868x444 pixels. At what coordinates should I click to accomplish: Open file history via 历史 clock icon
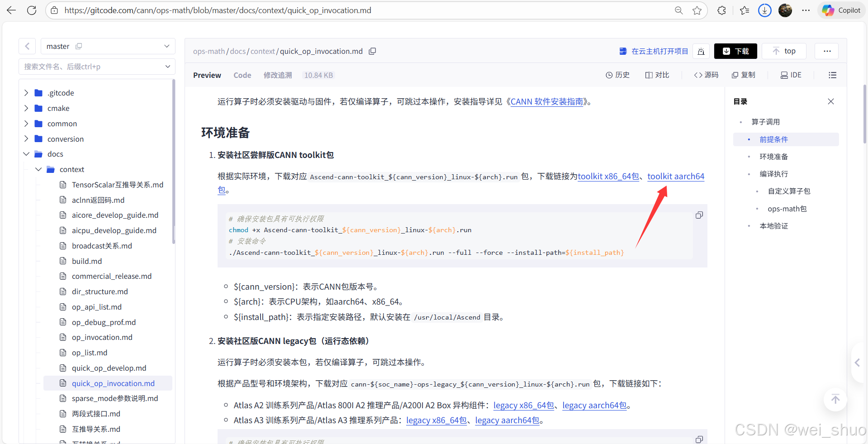tap(617, 75)
